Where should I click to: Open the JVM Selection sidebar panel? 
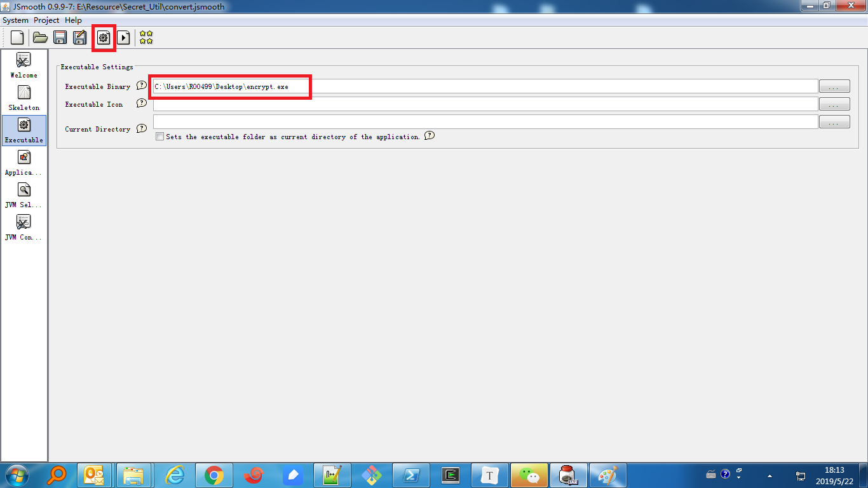click(x=24, y=195)
